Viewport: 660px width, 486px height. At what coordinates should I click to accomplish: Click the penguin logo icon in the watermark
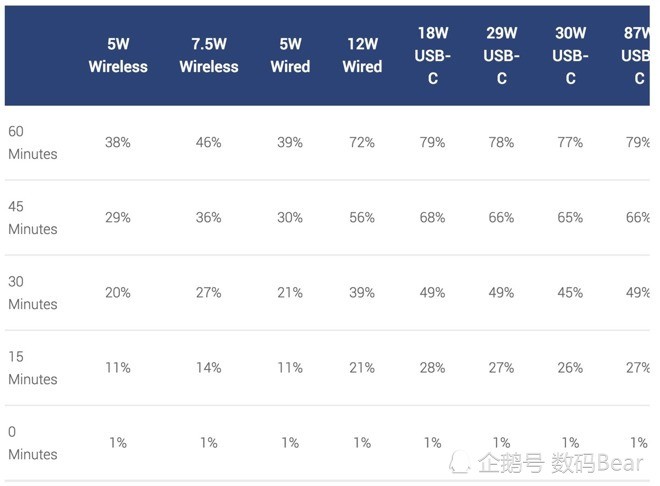(x=460, y=462)
